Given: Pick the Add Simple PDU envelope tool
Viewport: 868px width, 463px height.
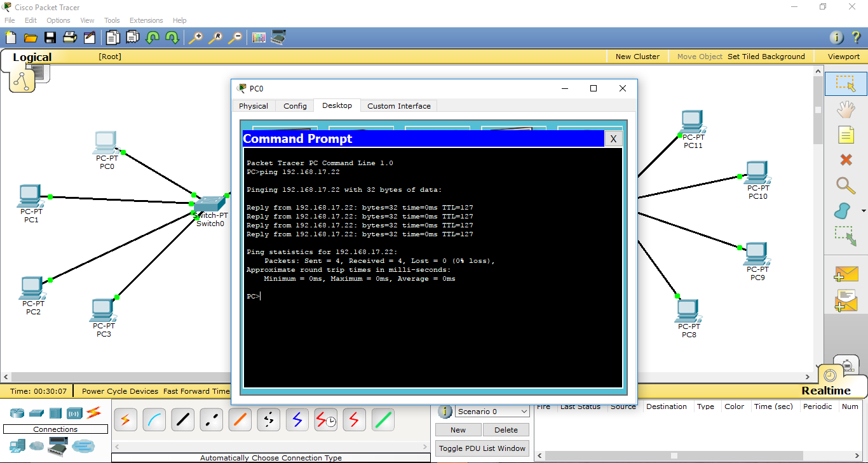Looking at the screenshot, I should 846,274.
